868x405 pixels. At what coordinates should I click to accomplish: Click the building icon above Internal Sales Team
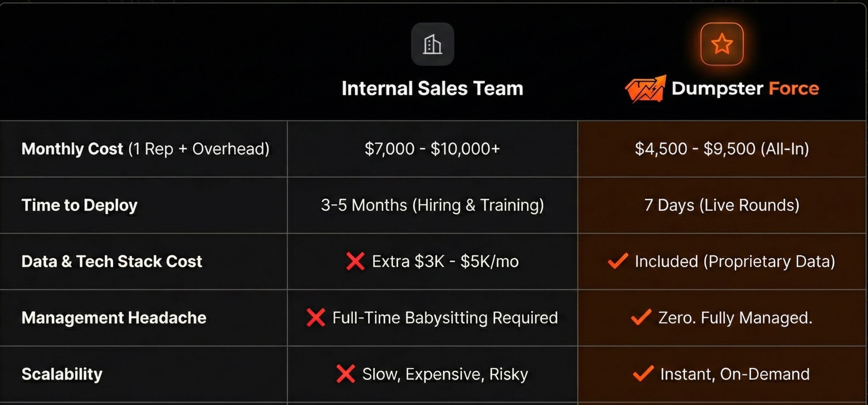click(x=432, y=44)
